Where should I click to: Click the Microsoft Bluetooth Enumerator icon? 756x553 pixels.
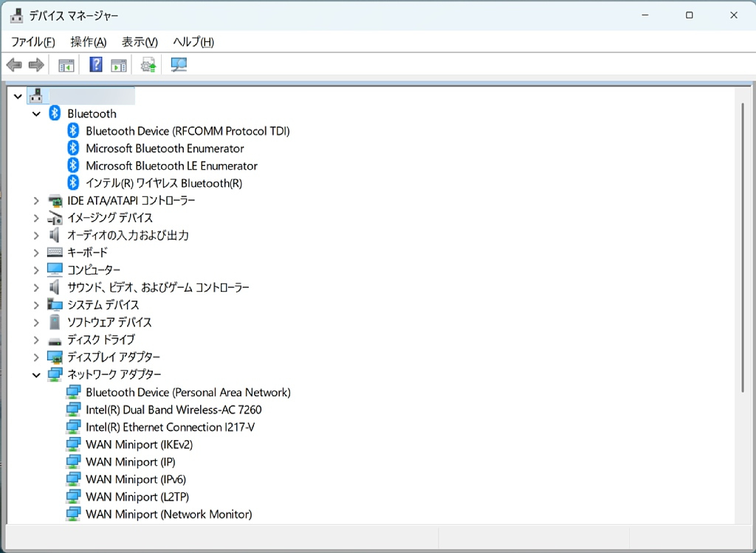tap(73, 148)
